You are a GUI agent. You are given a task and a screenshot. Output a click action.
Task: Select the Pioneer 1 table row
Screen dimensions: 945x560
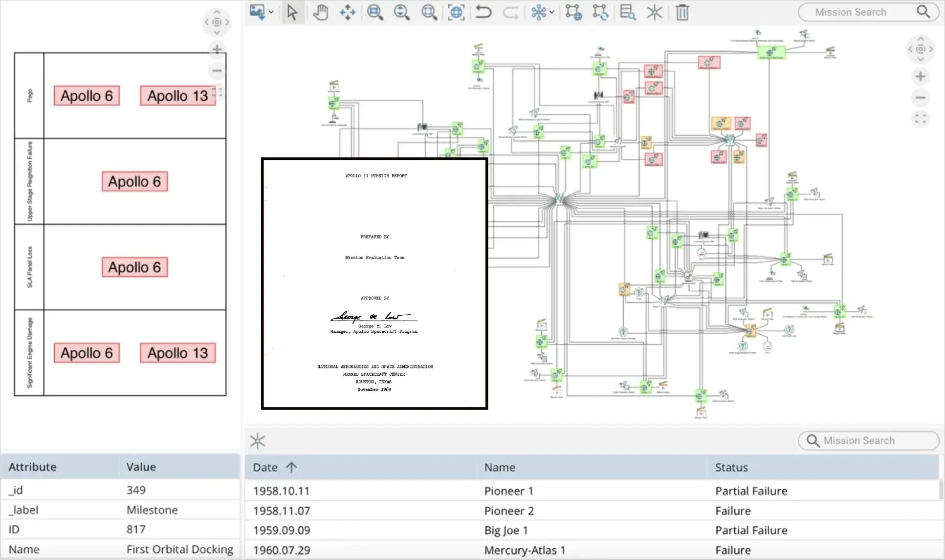click(592, 491)
